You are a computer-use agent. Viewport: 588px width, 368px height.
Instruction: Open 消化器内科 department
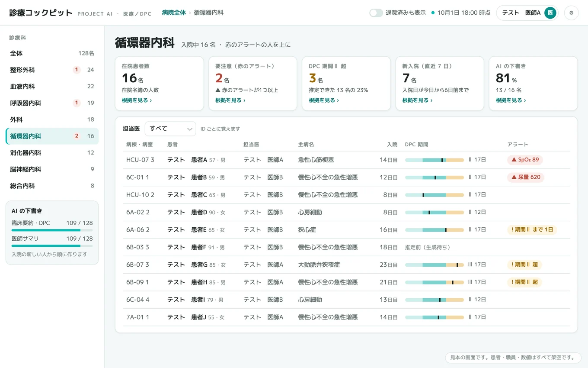(x=52, y=153)
